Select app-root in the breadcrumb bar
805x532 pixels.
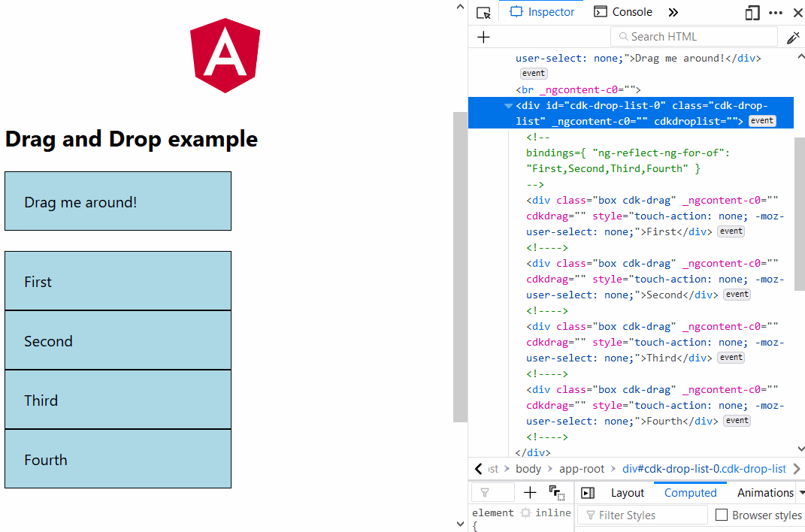pyautogui.click(x=582, y=468)
